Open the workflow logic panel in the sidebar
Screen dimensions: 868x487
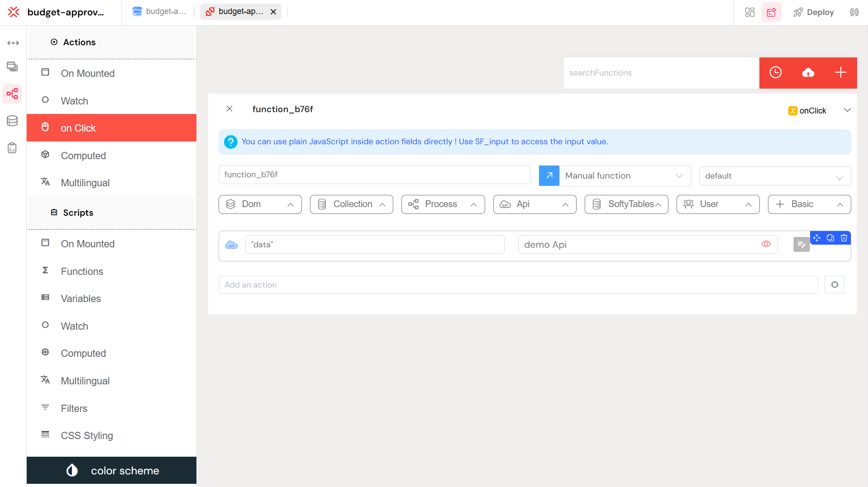pos(12,94)
